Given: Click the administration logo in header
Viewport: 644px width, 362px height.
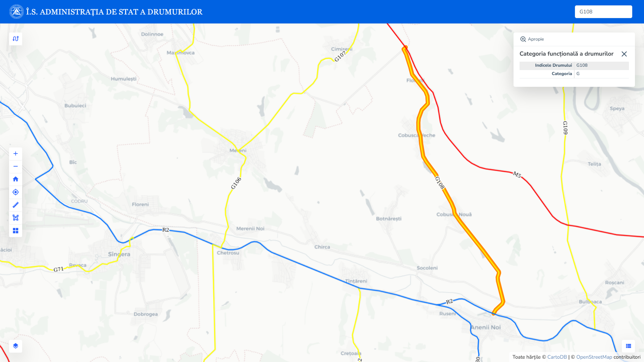Looking at the screenshot, I should 16,12.
